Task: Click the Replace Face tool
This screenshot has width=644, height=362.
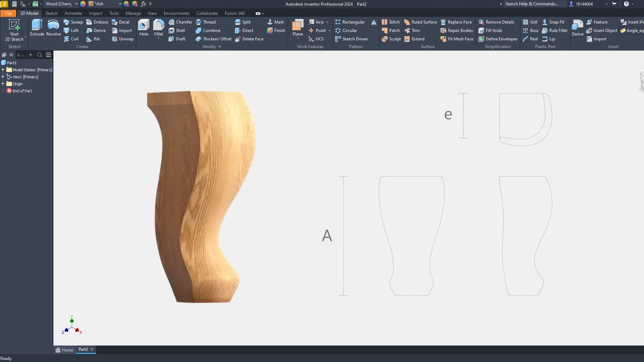Action: tap(456, 22)
